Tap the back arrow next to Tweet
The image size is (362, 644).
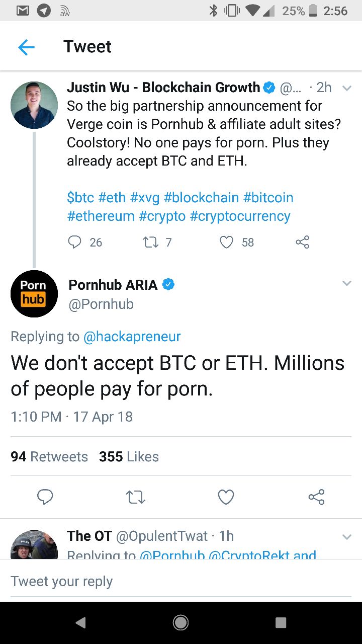(x=26, y=47)
